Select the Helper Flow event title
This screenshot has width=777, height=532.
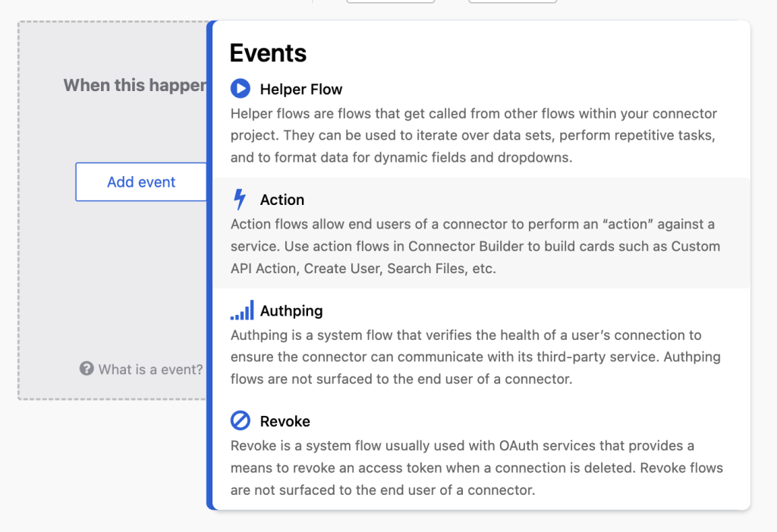pos(300,90)
